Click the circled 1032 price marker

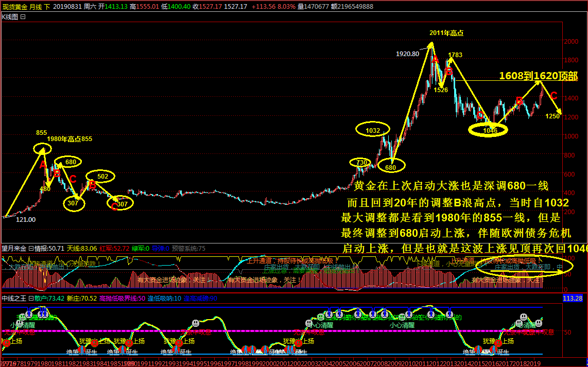373,131
